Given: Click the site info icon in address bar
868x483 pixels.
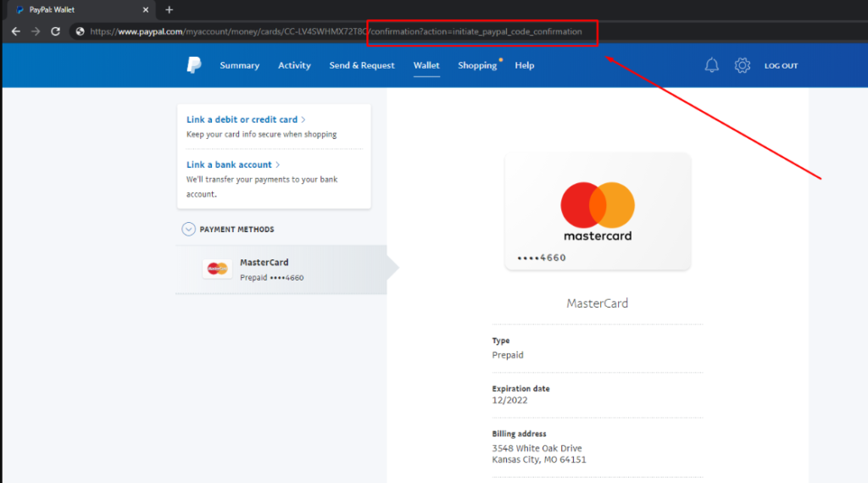Looking at the screenshot, I should click(x=80, y=31).
